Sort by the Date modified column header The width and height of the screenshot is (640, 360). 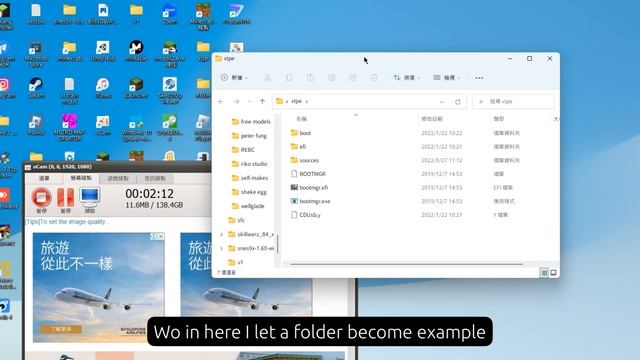(x=432, y=119)
